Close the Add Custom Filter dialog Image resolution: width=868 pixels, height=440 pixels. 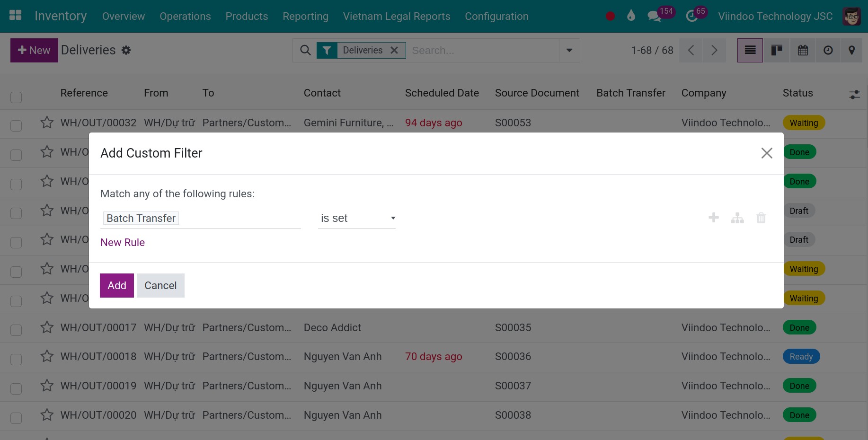767,153
